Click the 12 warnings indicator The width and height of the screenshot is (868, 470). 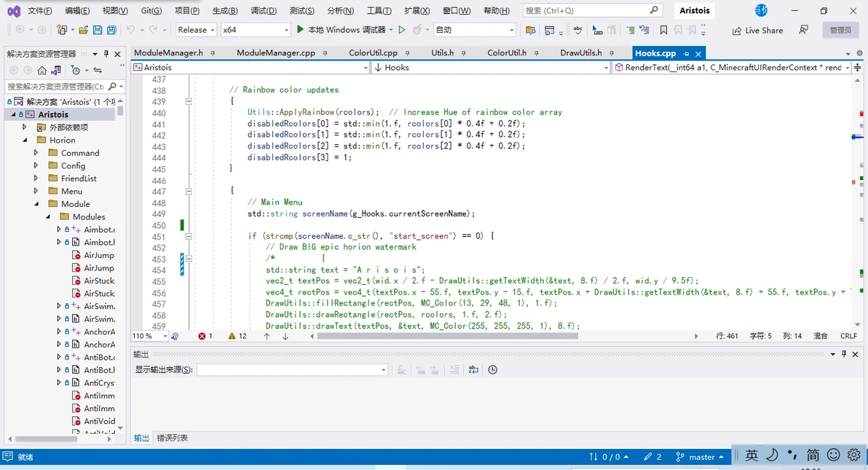point(237,336)
